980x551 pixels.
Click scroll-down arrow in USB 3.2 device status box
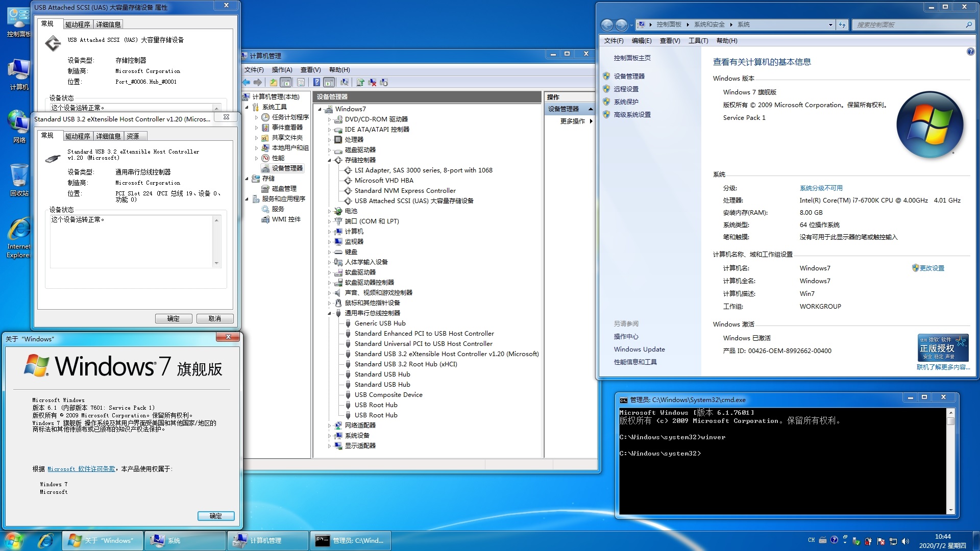pyautogui.click(x=217, y=264)
